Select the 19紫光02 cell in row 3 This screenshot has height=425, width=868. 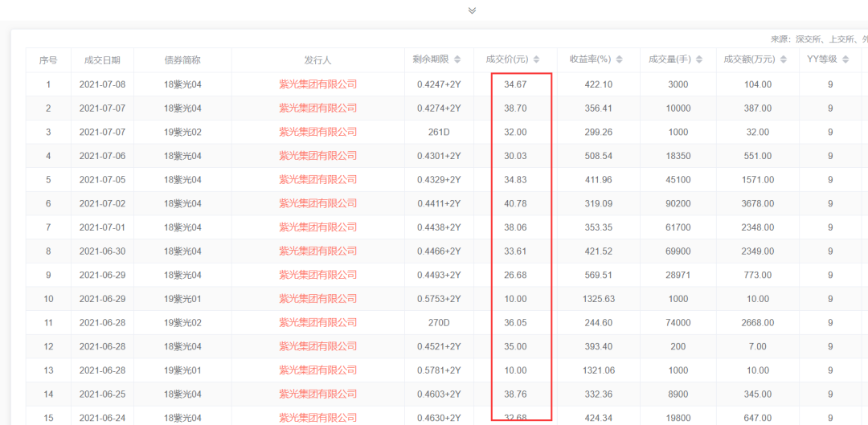click(182, 132)
